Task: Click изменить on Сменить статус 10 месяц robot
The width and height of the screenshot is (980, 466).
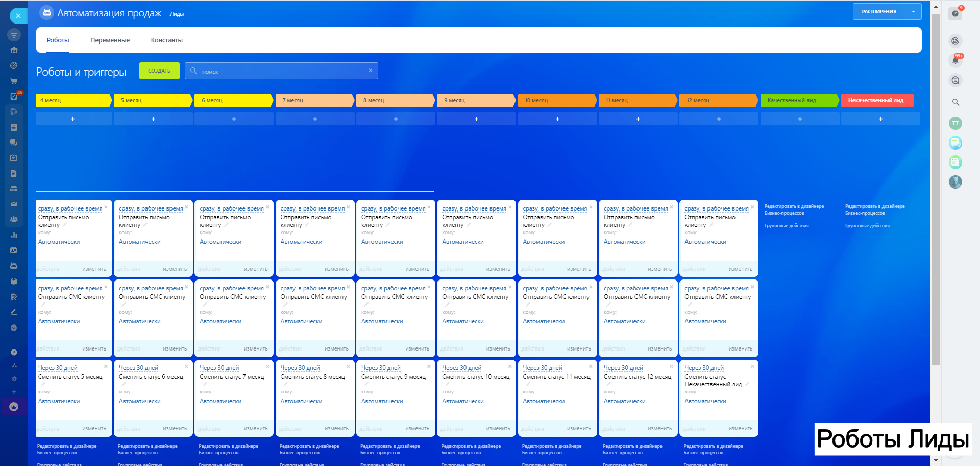Action: tap(498, 429)
